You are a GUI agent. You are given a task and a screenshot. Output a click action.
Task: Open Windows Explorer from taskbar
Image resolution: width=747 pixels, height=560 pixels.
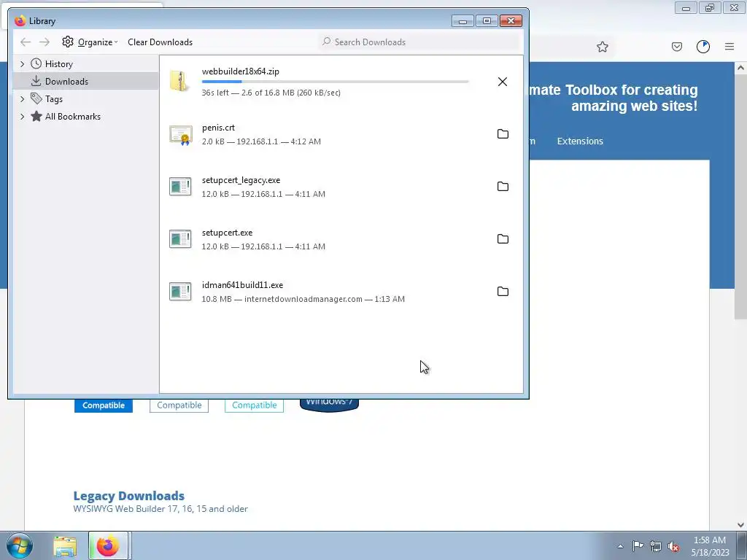tap(65, 546)
